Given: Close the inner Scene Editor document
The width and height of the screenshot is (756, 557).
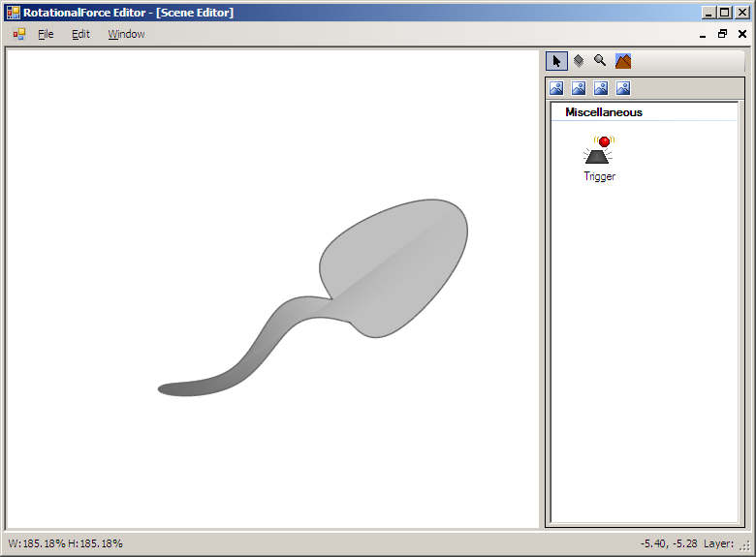Looking at the screenshot, I should coord(741,34).
